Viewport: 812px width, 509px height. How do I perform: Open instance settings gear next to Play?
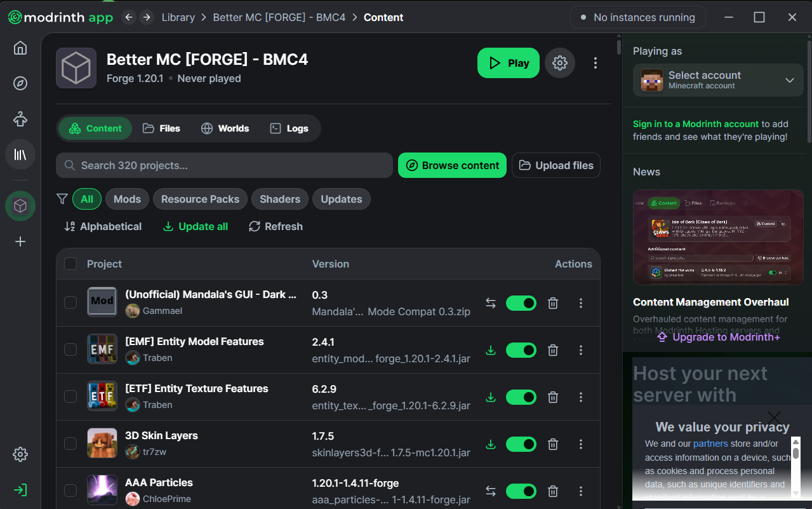point(559,63)
